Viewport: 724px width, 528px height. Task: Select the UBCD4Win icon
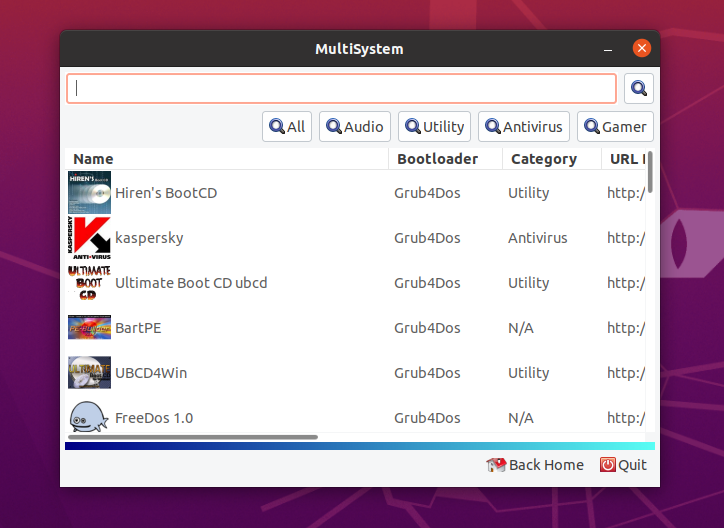click(89, 373)
